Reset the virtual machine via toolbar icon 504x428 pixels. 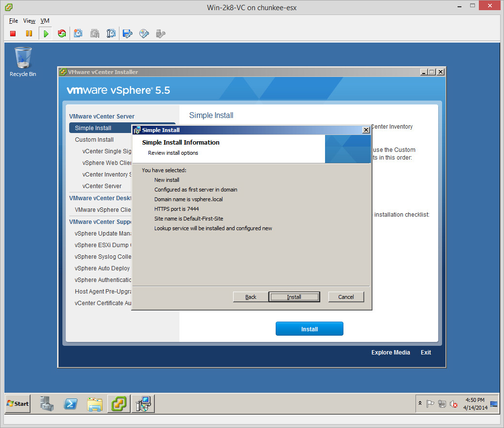[61, 33]
